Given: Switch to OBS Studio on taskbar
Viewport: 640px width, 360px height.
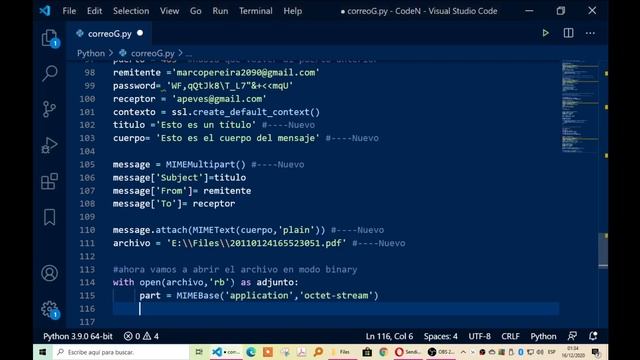Looking at the screenshot, I should pos(441,352).
